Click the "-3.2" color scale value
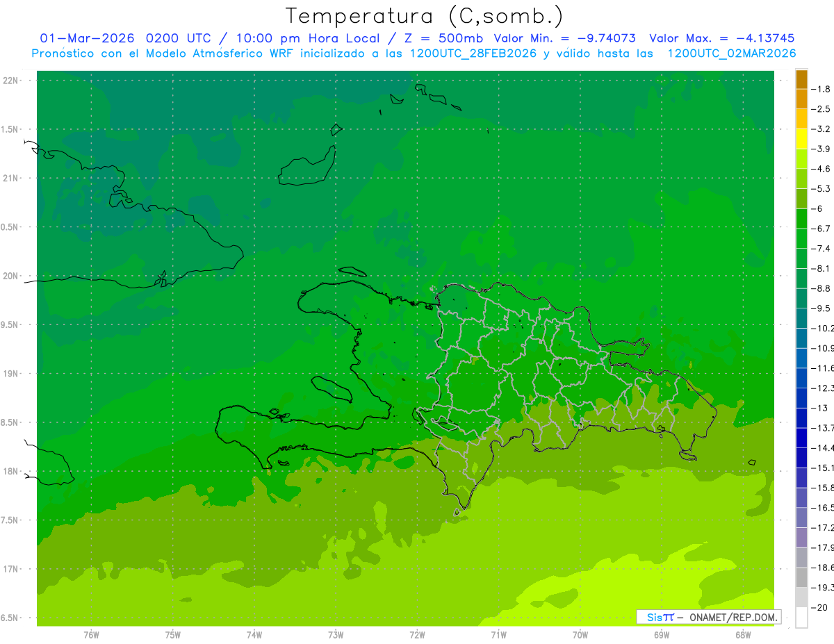Viewport: 834px width, 644px height. [821, 129]
